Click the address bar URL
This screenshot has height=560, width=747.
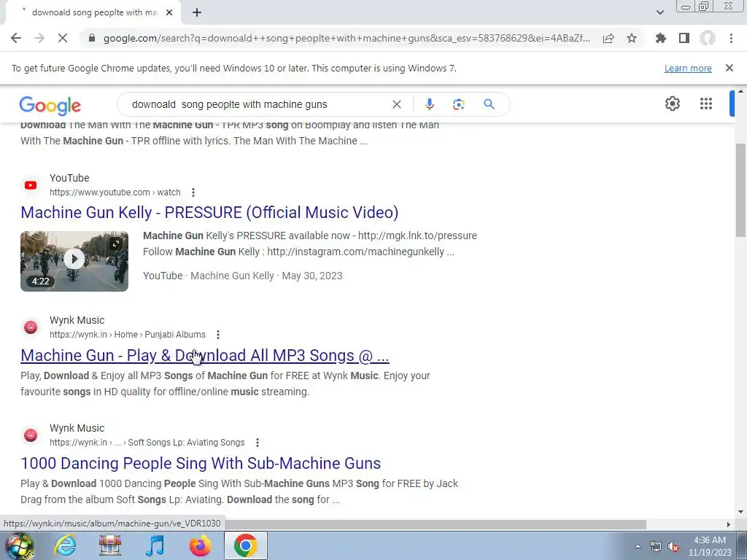(347, 38)
